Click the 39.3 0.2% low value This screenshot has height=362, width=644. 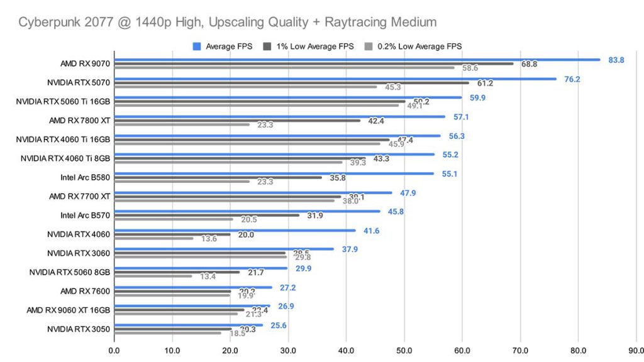[358, 163]
